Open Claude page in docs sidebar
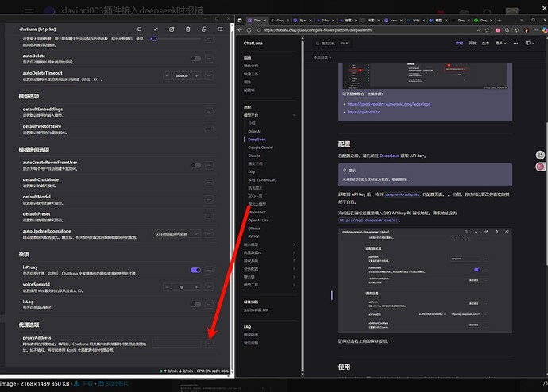The image size is (548, 392). coord(254,156)
